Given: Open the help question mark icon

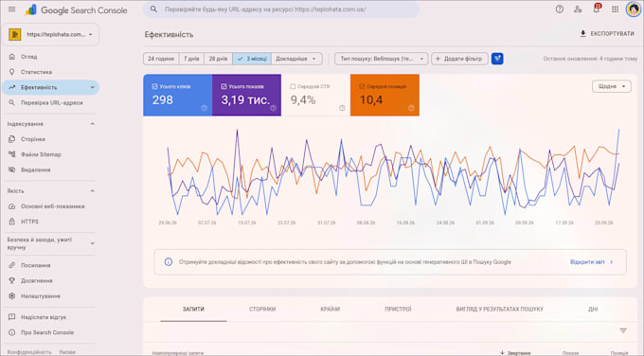Looking at the screenshot, I should [560, 9].
